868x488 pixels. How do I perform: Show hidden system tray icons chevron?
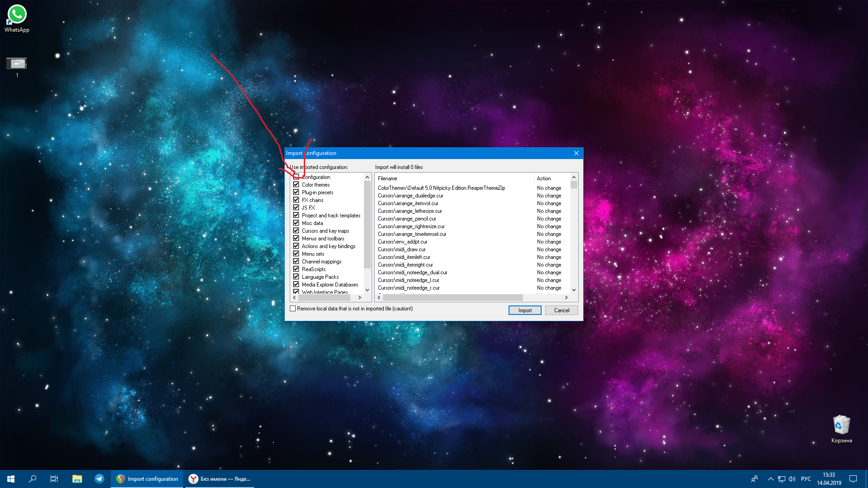[x=770, y=479]
